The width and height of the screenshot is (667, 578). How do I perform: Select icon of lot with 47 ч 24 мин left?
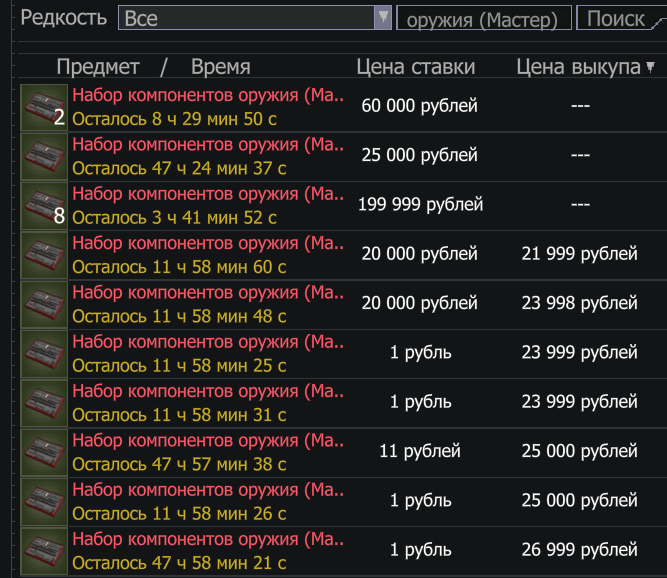coord(44,156)
